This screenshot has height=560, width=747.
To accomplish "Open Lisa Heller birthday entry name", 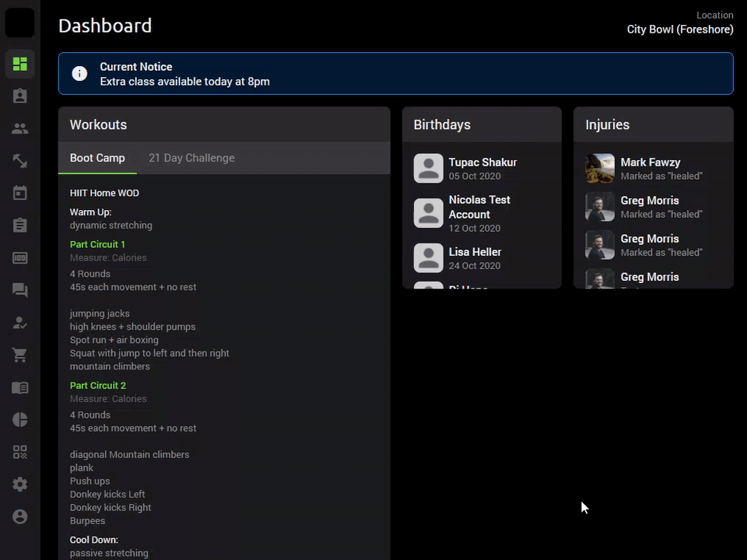I will pyautogui.click(x=475, y=252).
